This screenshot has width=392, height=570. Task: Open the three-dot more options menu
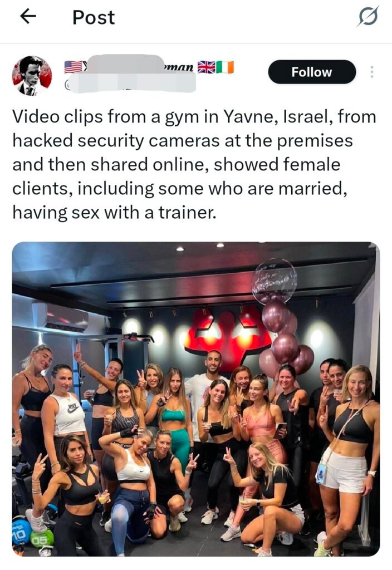click(x=371, y=72)
